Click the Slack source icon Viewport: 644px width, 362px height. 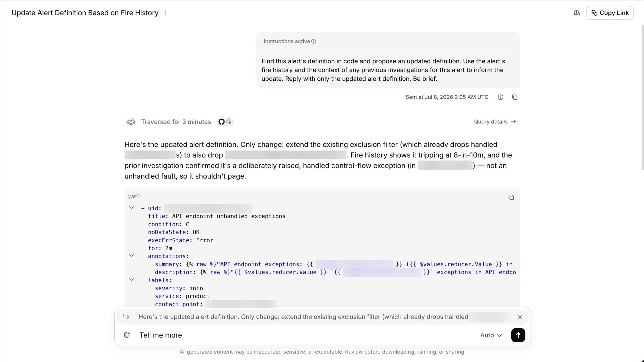point(229,122)
